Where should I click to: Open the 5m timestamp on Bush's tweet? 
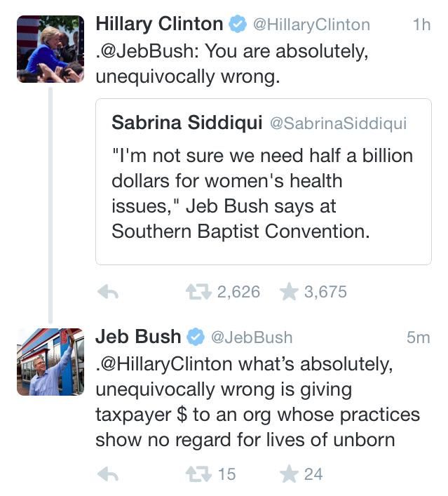click(418, 337)
